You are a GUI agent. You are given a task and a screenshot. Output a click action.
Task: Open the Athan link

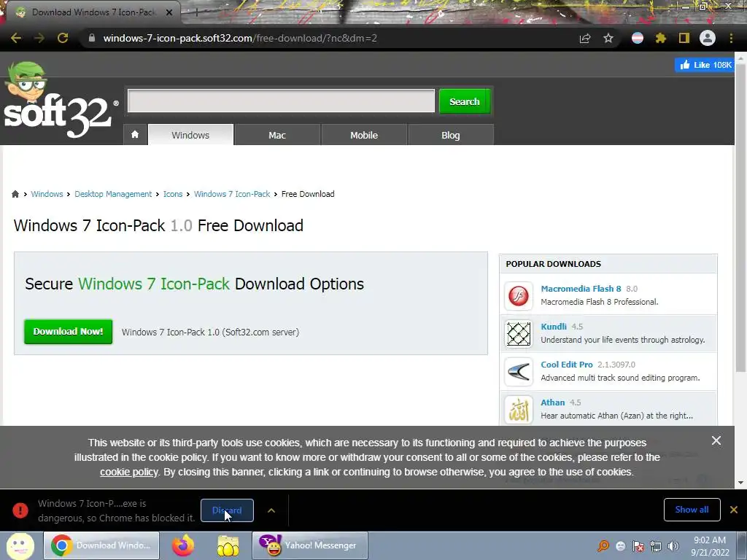tap(553, 402)
